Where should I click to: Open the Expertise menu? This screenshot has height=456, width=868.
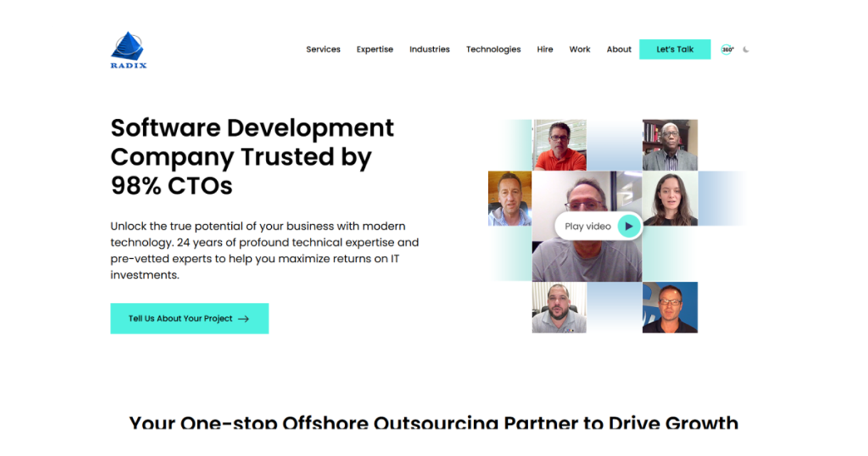[375, 49]
